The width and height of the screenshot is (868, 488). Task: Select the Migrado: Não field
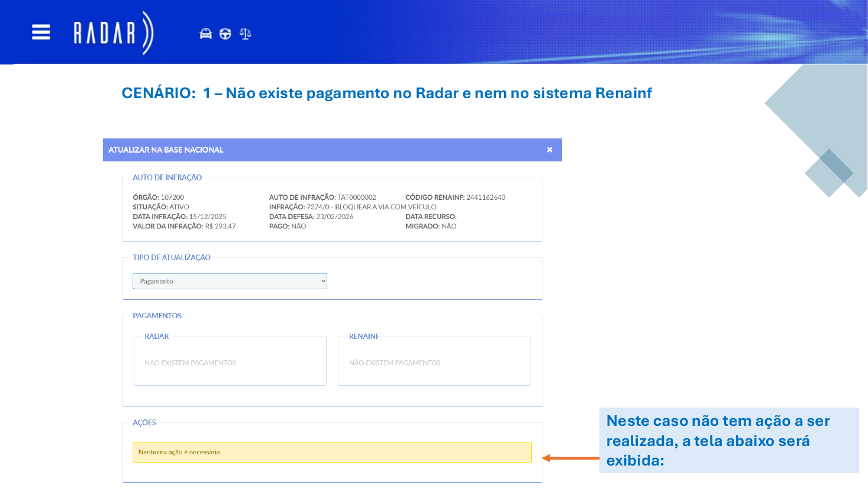click(x=431, y=226)
